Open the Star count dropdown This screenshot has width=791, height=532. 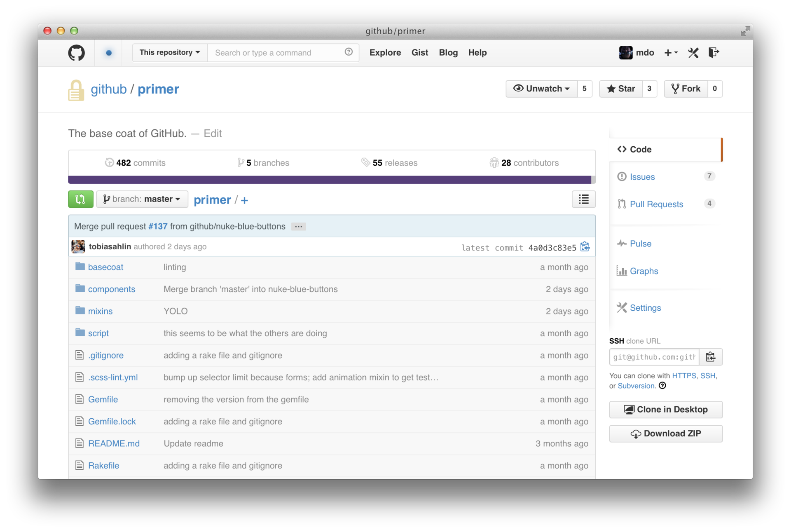pyautogui.click(x=648, y=89)
